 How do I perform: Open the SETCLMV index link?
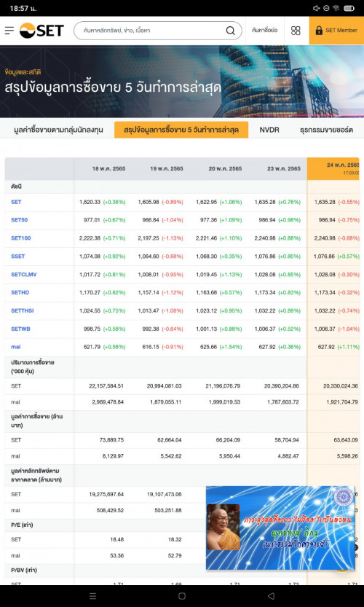click(23, 275)
